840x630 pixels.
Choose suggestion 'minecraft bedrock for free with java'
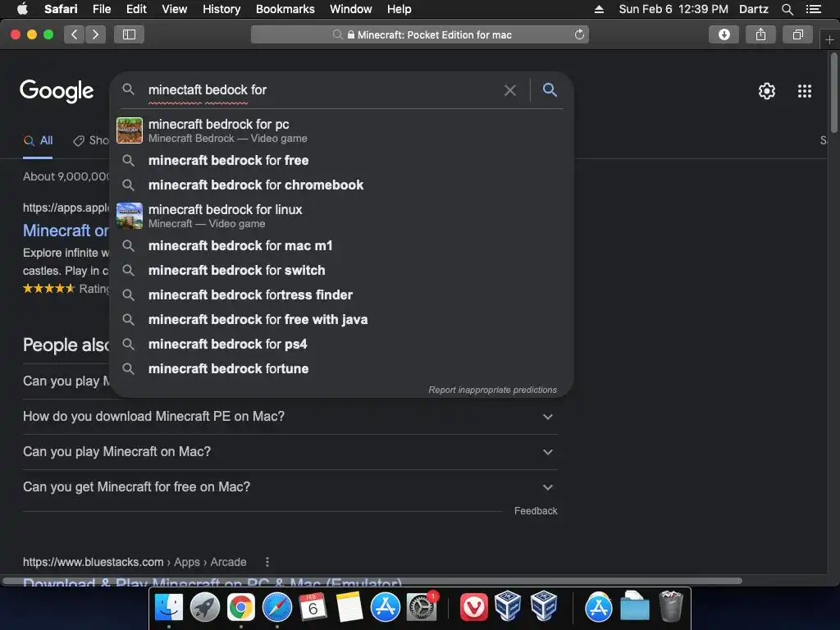(x=341, y=320)
